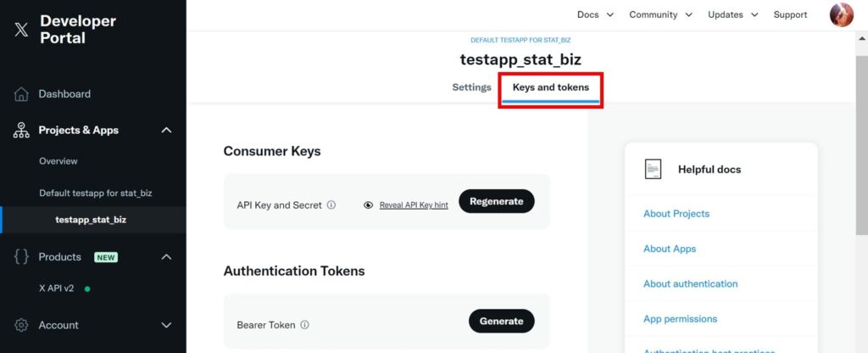Click the Account gear icon
868x353 pixels.
22,325
